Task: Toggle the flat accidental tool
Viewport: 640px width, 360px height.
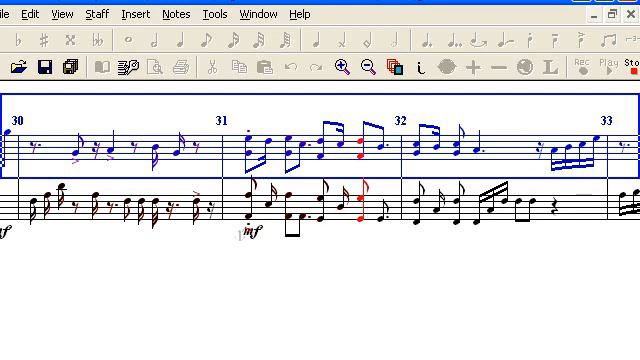Action: [x=18, y=40]
